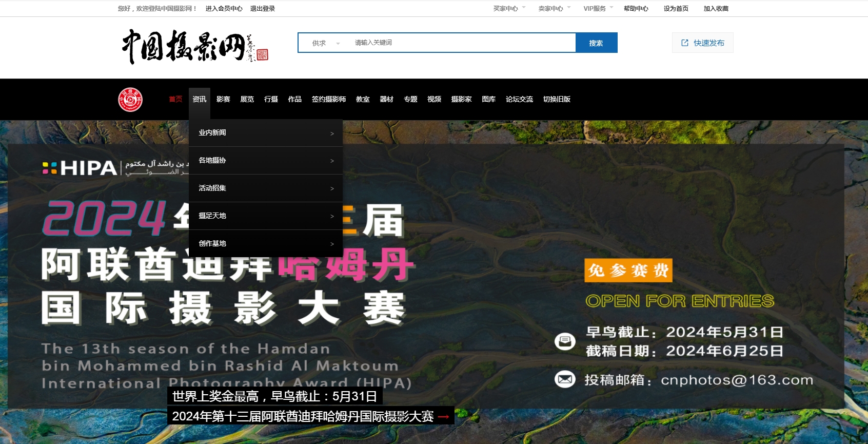This screenshot has width=868, height=444.
Task: Expand the 业内新闻 submenu arrow
Action: (332, 133)
